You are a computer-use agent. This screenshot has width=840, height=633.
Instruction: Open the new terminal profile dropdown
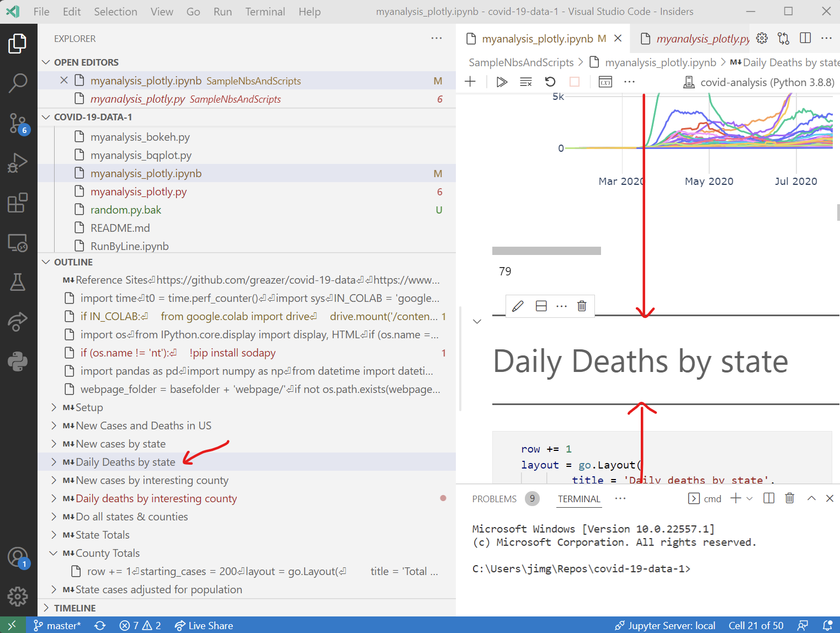pos(749,498)
